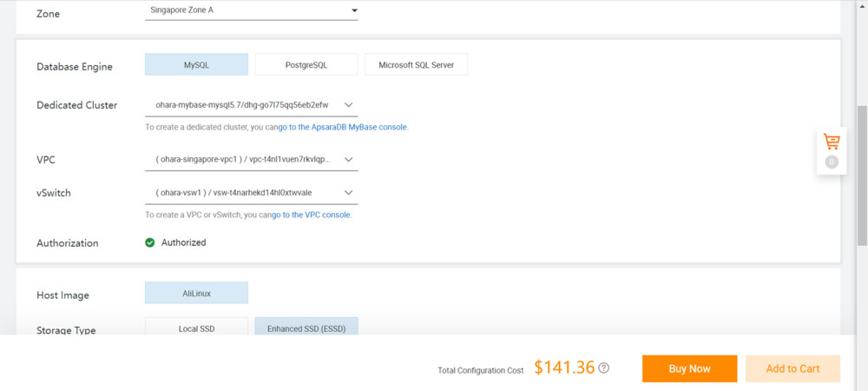Click the green Authorized checkmark icon

click(x=150, y=242)
